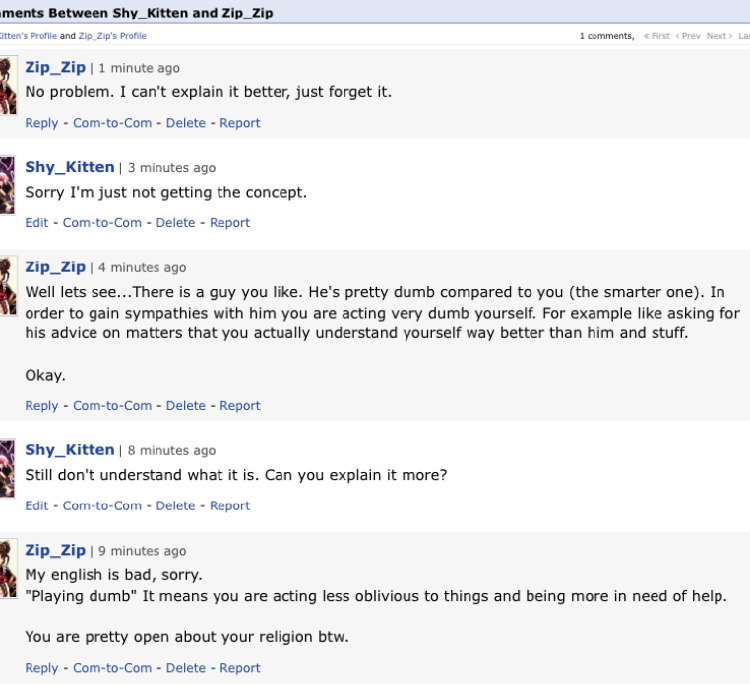This screenshot has height=684, width=750.
Task: Open the Zip_Zip username on the 9 minutes ago comment
Action: tap(55, 550)
